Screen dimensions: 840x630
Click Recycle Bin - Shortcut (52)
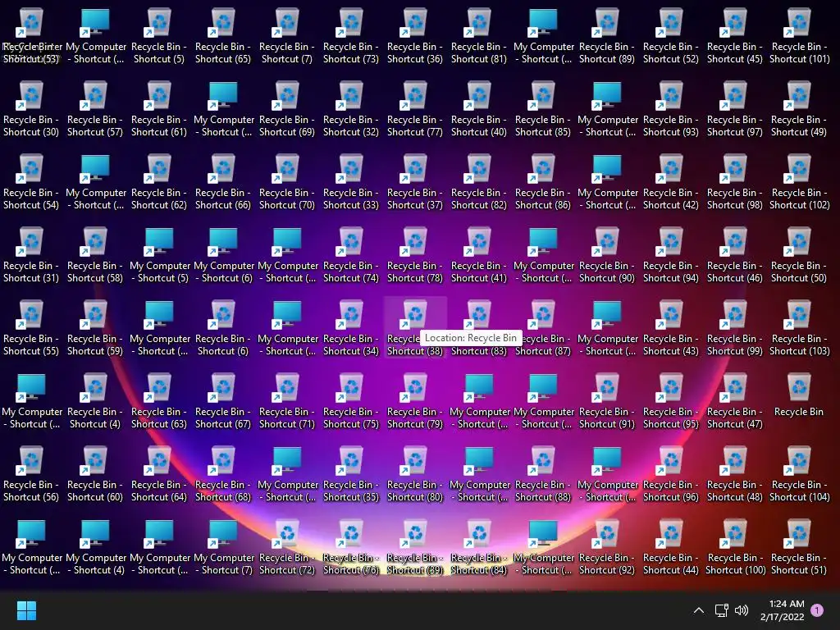671,36
